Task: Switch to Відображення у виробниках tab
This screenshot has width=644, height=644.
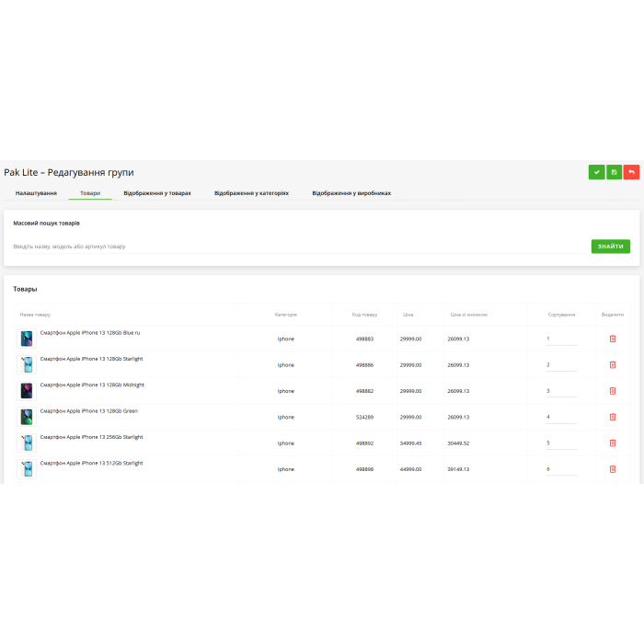Action: point(351,193)
